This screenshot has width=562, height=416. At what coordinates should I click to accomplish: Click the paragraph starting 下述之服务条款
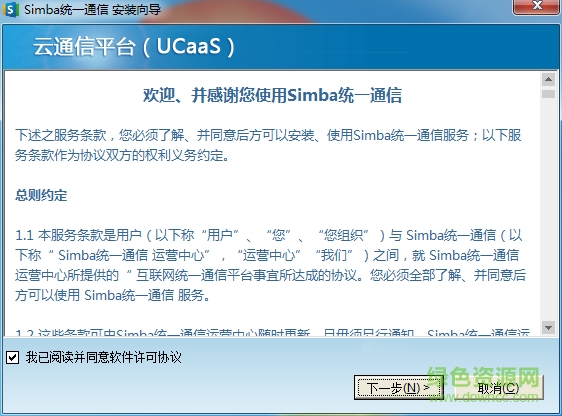pyautogui.click(x=268, y=145)
